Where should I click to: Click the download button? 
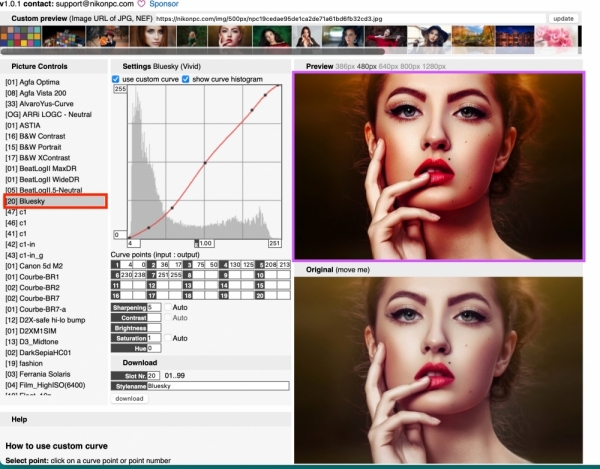coord(129,398)
